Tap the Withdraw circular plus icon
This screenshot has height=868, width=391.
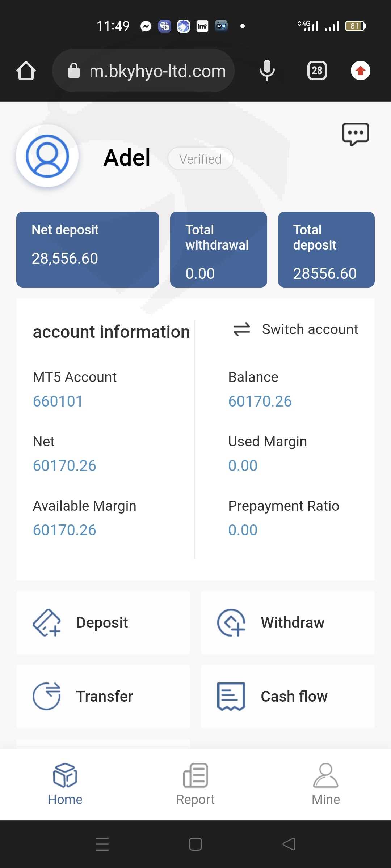(231, 623)
